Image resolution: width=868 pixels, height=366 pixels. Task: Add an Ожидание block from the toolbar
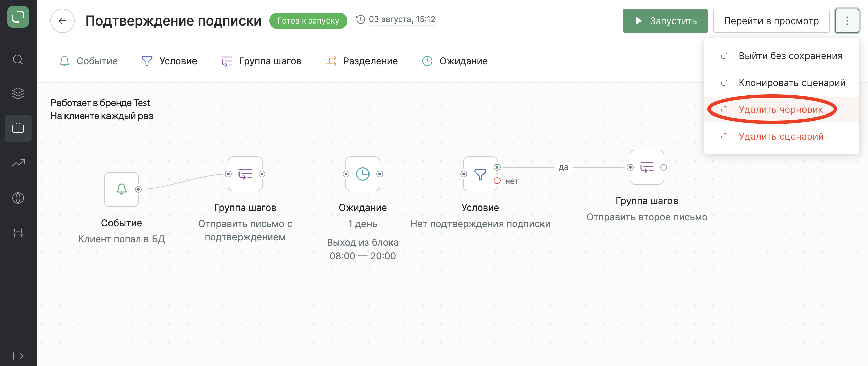(x=455, y=61)
